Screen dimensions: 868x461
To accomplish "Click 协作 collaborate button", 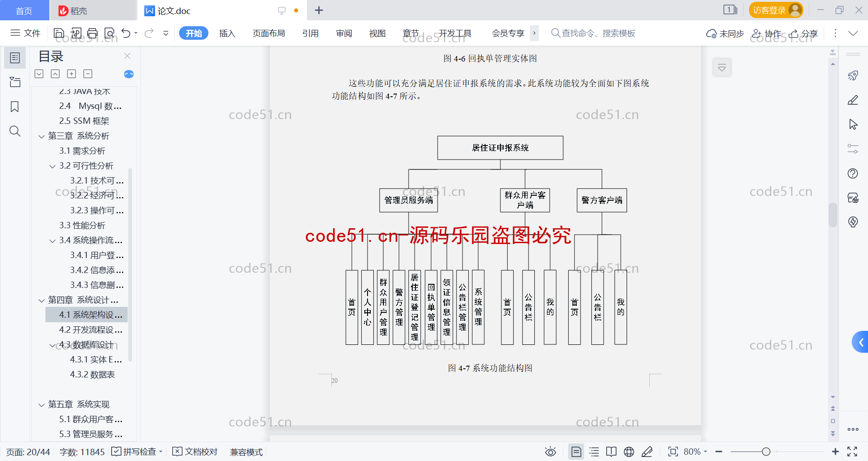I will [x=767, y=33].
